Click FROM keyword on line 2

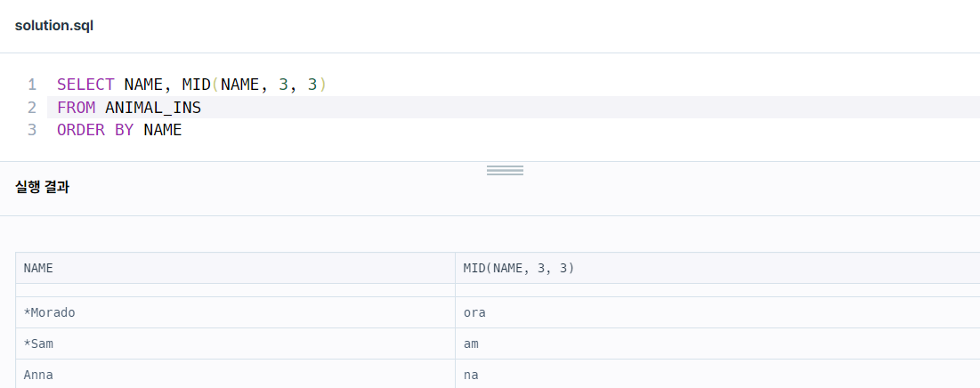pyautogui.click(x=76, y=108)
